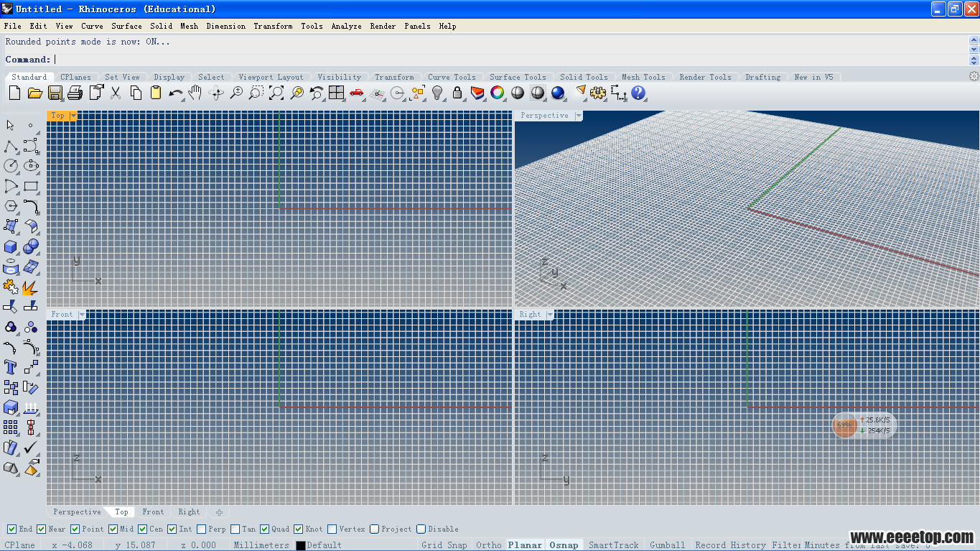Toggle the Quad osnap checkbox

pos(265,529)
